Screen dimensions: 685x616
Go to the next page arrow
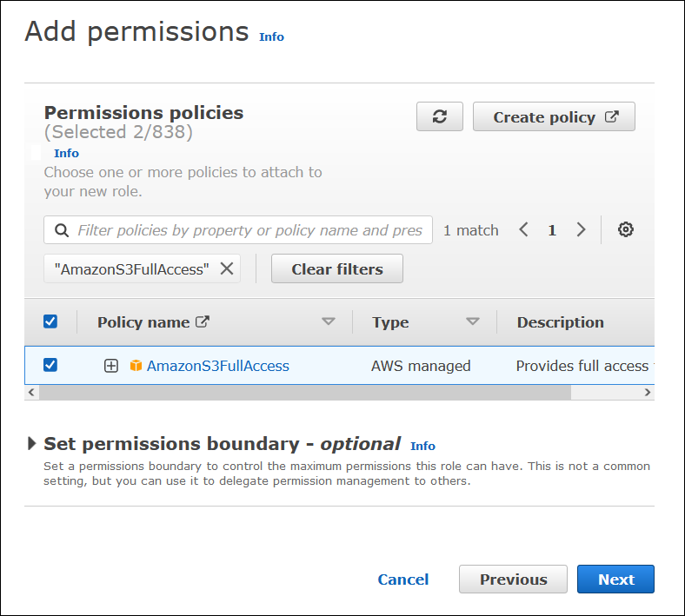pos(581,230)
